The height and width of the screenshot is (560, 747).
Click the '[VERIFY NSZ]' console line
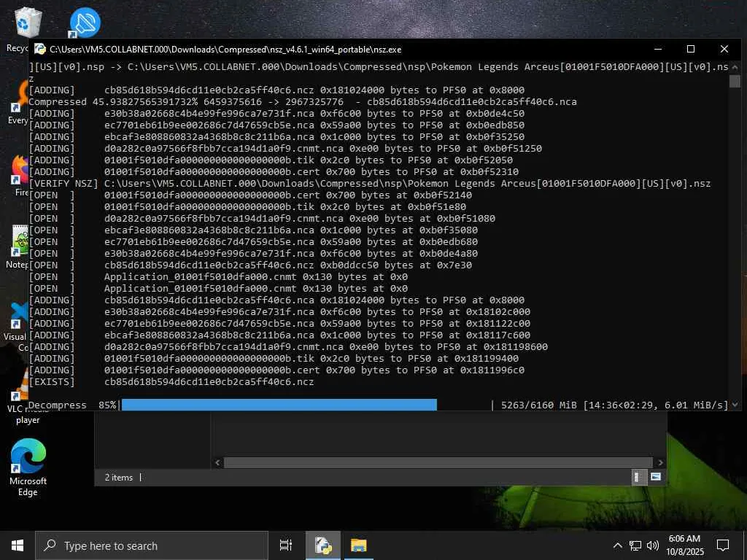(x=370, y=183)
